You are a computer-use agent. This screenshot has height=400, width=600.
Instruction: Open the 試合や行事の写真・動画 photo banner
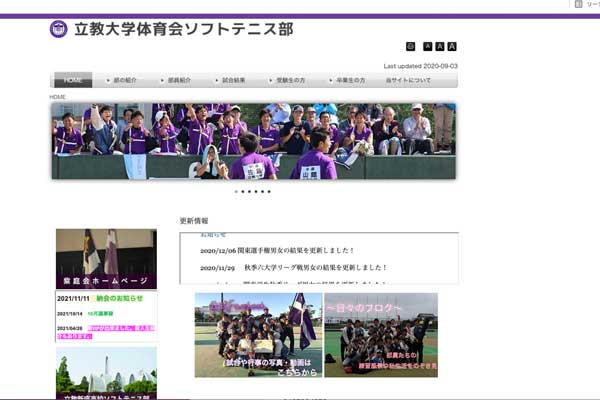[x=258, y=335]
